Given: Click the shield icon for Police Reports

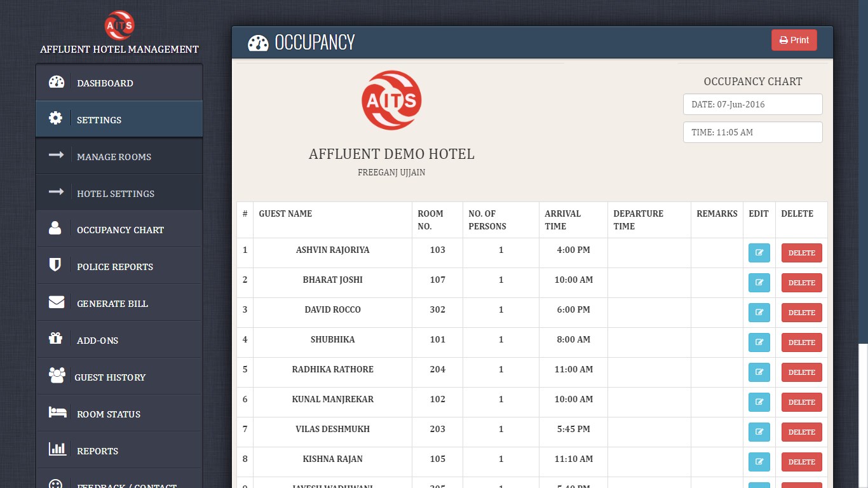Looking at the screenshot, I should 55,265.
